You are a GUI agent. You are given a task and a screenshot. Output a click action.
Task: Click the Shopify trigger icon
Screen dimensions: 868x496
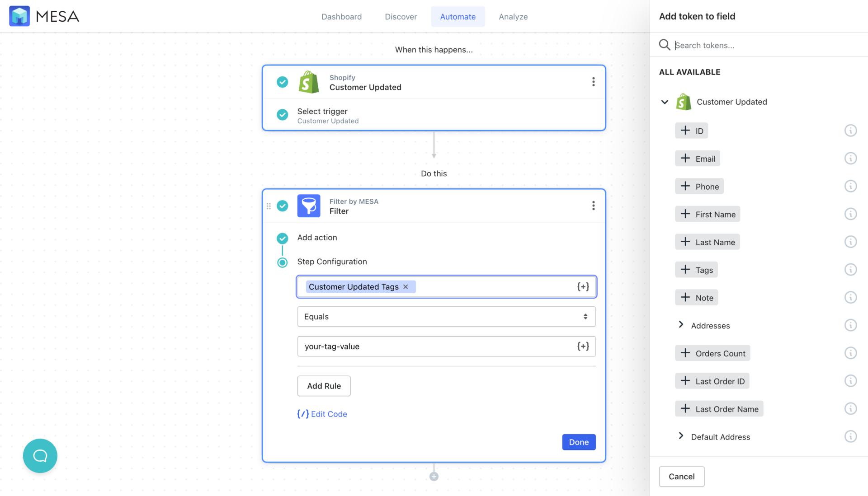click(x=309, y=82)
